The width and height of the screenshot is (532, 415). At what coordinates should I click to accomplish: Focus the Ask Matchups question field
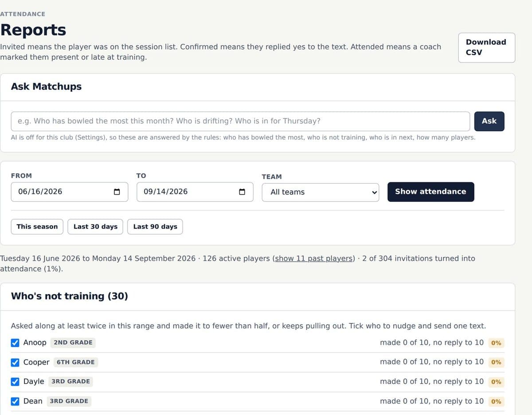[240, 121]
